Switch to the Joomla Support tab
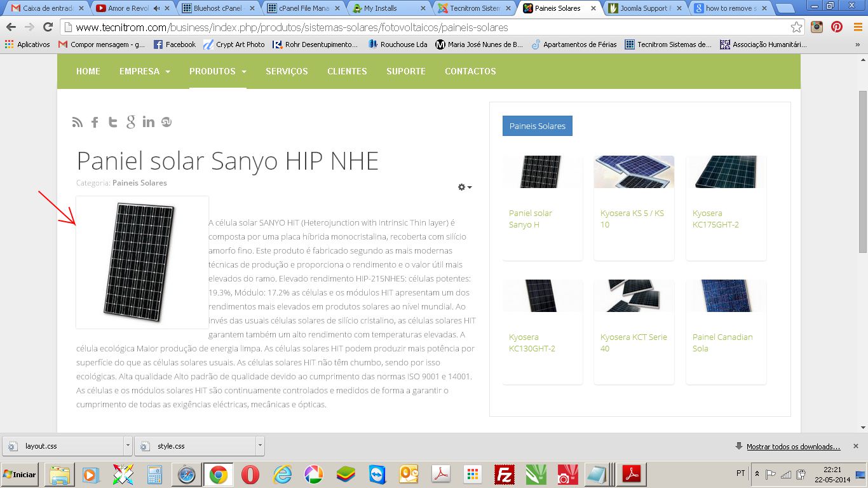 (643, 9)
